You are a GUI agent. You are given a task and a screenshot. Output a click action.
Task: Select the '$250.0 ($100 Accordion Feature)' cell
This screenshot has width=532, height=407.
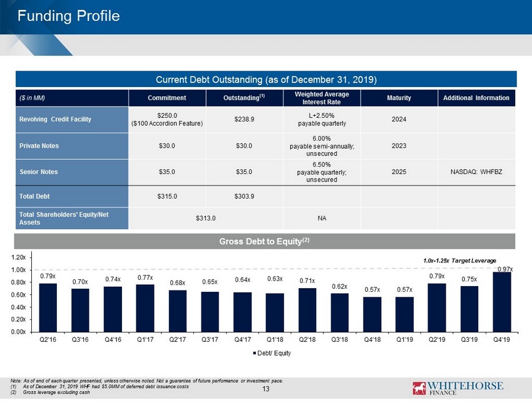click(x=167, y=120)
